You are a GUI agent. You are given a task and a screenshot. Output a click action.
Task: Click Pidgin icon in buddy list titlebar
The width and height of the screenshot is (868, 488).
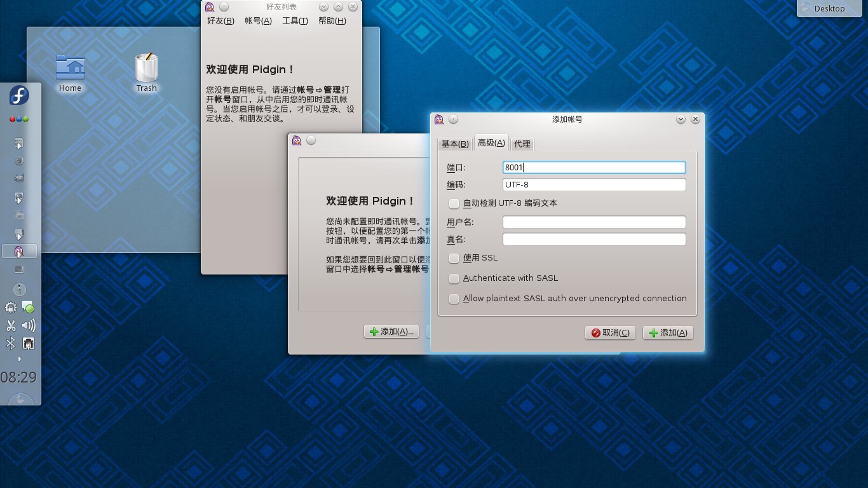210,7
